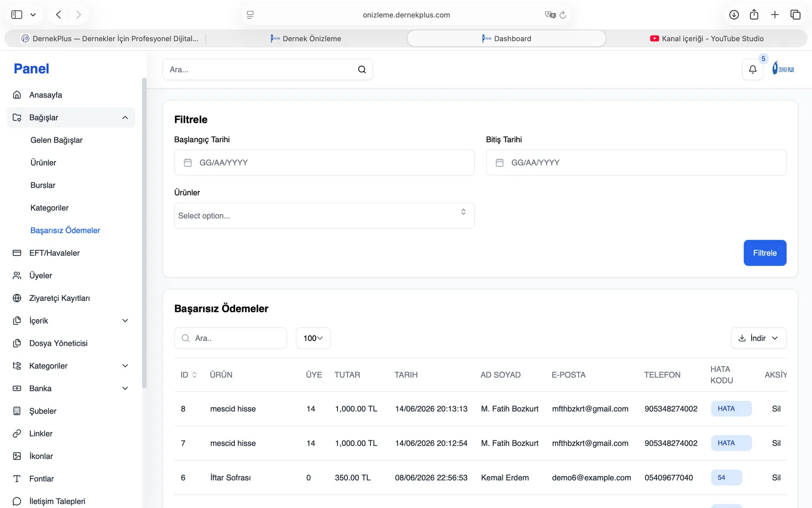The height and width of the screenshot is (508, 812).
Task: Click the Safari reload page icon
Action: [563, 15]
